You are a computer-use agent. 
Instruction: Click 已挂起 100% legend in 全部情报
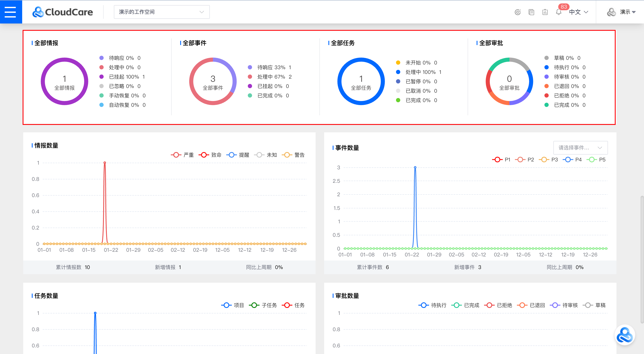pyautogui.click(x=122, y=77)
